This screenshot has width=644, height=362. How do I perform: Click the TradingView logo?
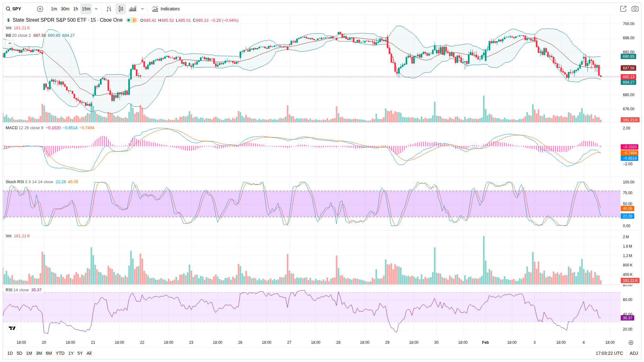(x=12, y=328)
